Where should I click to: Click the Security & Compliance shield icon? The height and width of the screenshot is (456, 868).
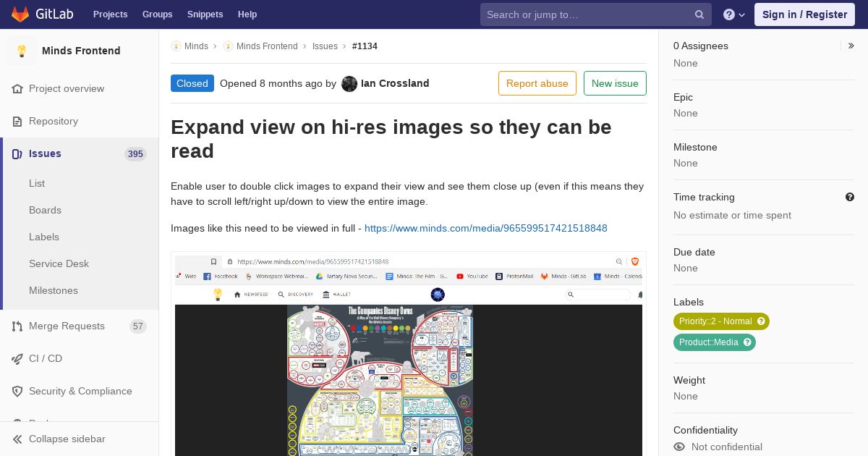[x=17, y=391]
